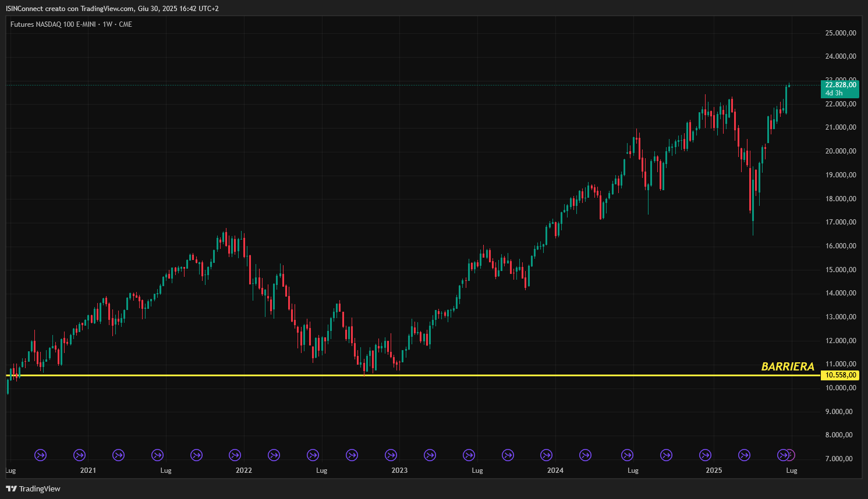Click the 25.000,00 price axis label
Screen dimensions: 868x499
click(841, 33)
